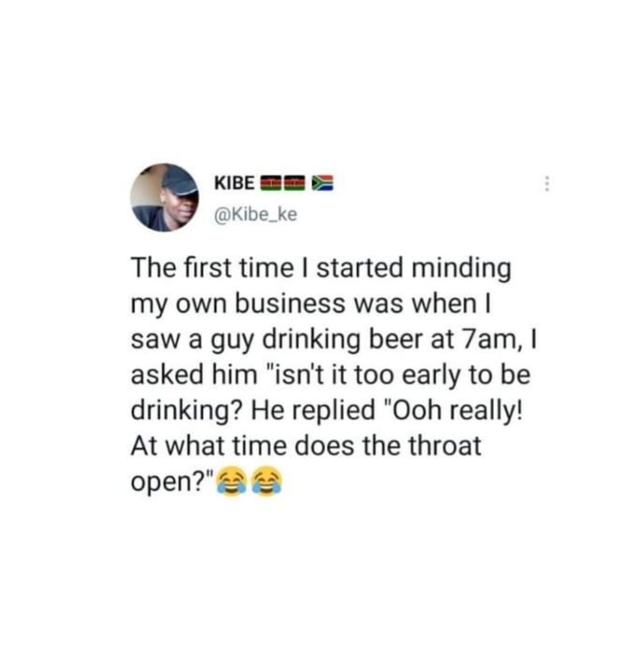Click the tweet line starting "The first time"
644x659 pixels.
[320, 269]
